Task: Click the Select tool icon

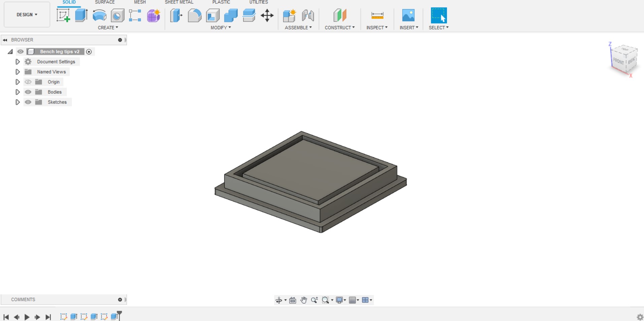Action: click(x=439, y=15)
